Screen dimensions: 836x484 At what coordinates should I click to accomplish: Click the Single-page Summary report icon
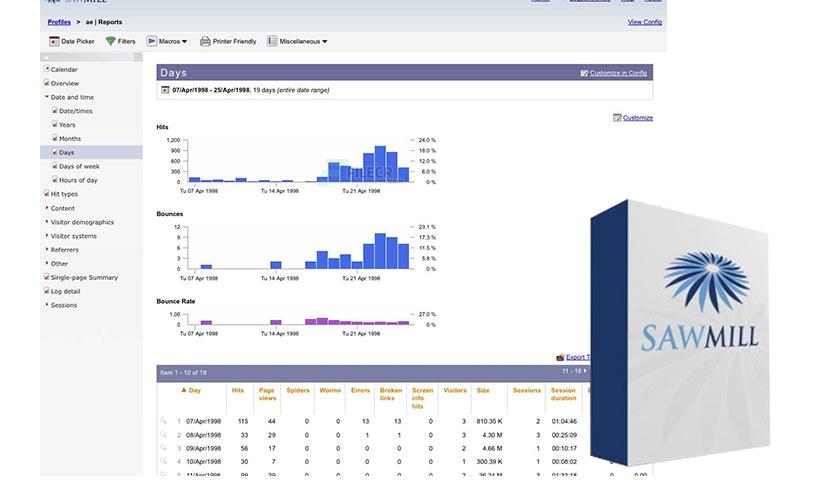click(x=46, y=277)
